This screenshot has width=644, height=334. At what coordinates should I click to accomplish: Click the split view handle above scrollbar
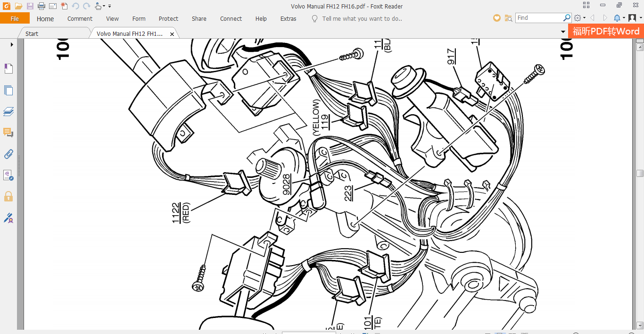pos(640,41)
